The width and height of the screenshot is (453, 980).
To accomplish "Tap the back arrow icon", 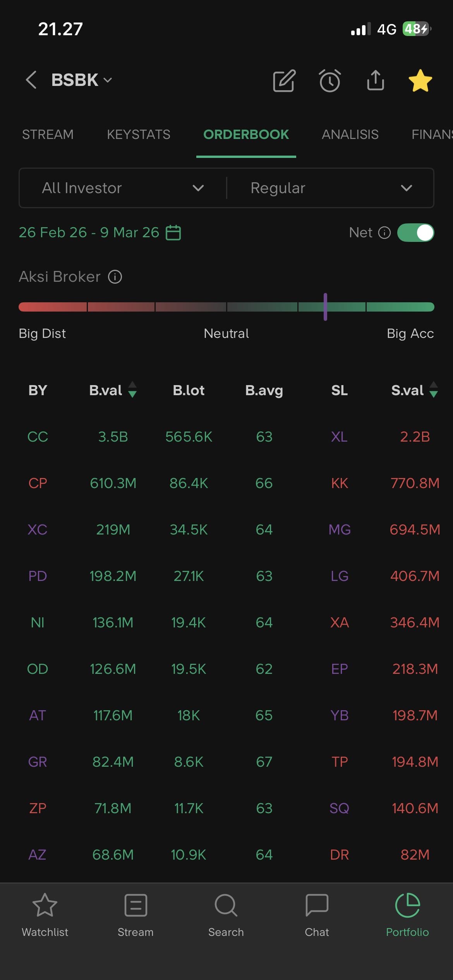I will coord(31,80).
